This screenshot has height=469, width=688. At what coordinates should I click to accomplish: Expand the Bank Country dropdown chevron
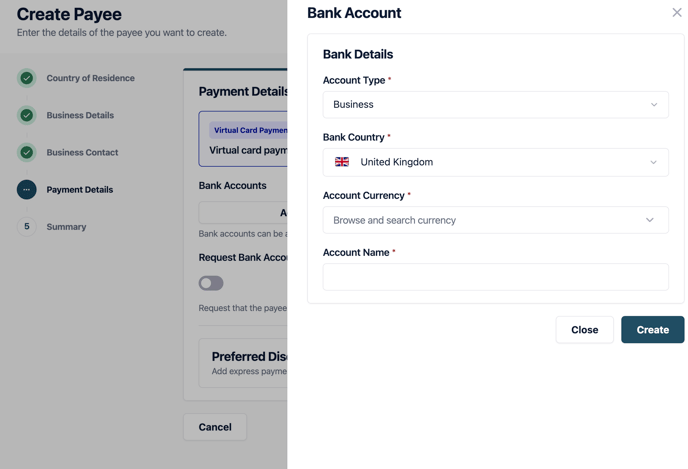653,162
